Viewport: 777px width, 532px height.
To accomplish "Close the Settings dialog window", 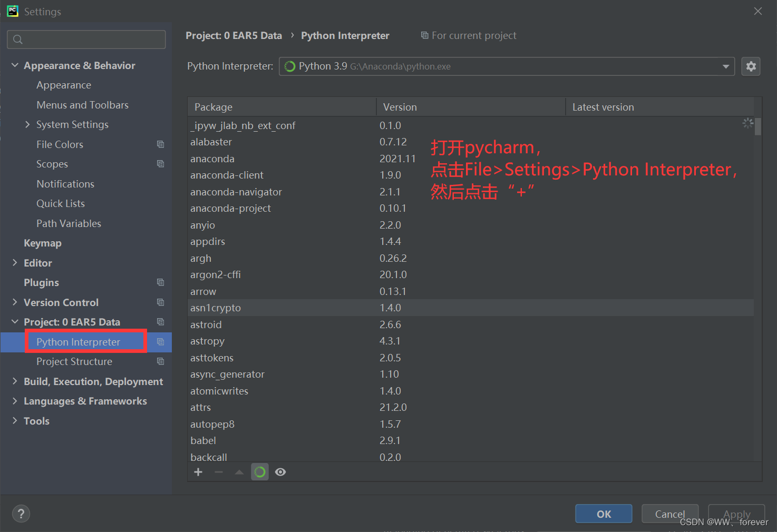I will [x=758, y=11].
